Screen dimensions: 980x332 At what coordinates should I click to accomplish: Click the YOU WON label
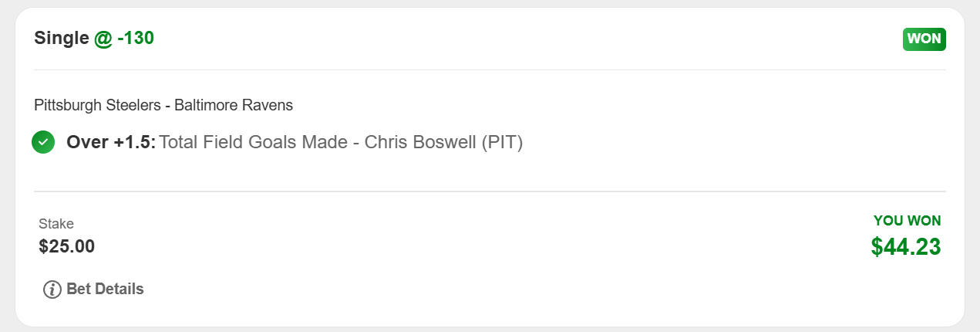[907, 221]
